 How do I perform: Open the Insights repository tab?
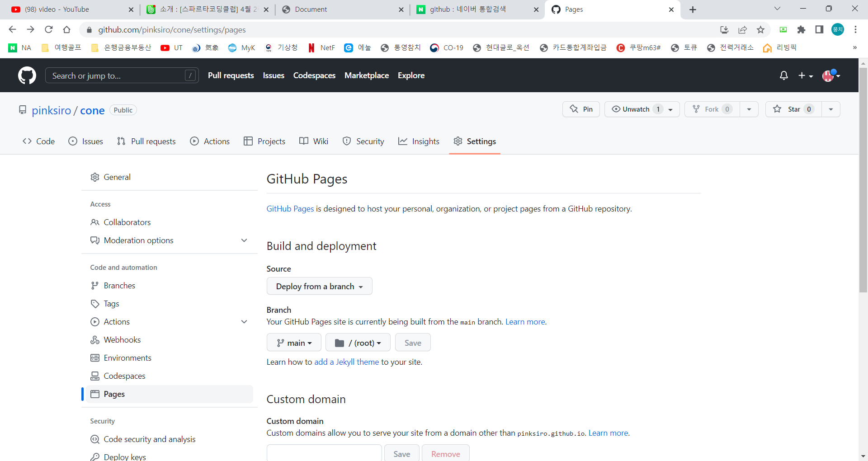419,141
